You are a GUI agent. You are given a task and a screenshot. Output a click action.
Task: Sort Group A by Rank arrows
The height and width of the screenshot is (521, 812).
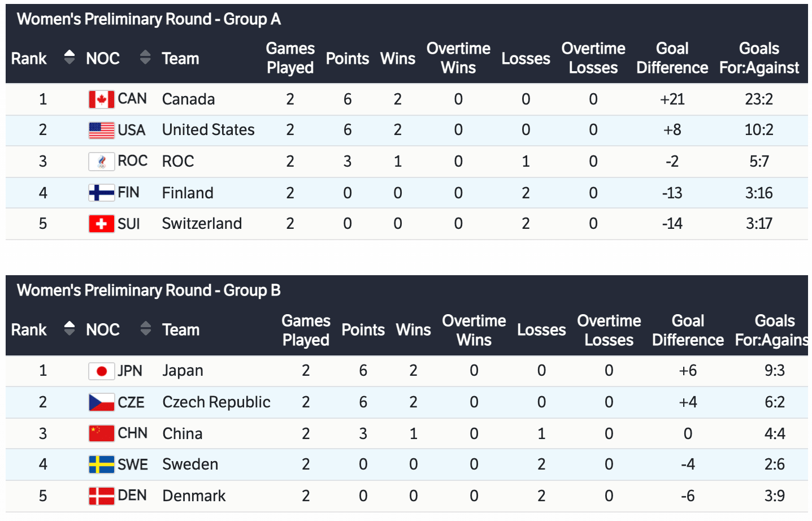tap(70, 57)
